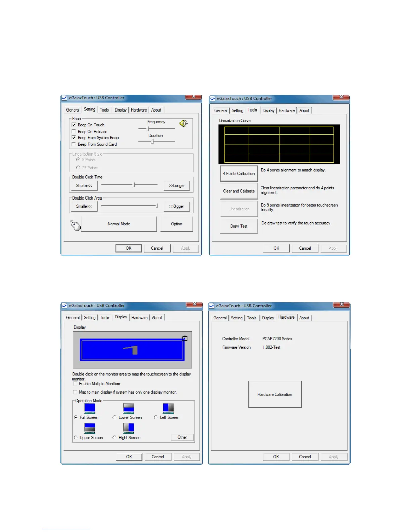Viewport: 411px width, 532px height.
Task: Close the Tools window
Action: 341,97
